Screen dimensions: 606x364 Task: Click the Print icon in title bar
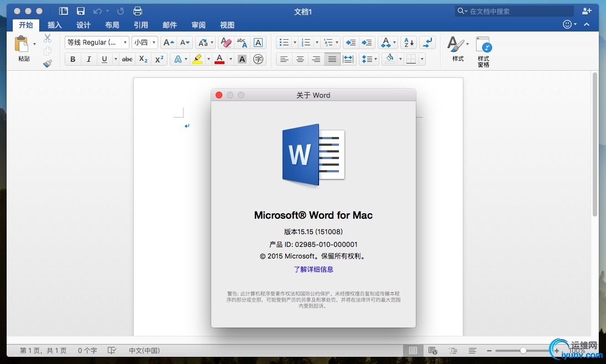pyautogui.click(x=138, y=11)
